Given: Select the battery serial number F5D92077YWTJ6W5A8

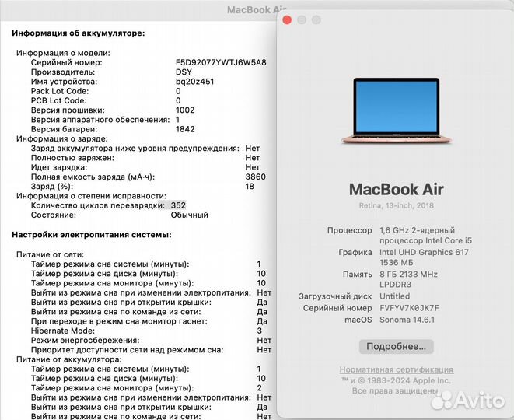Looking at the screenshot, I should coord(221,63).
